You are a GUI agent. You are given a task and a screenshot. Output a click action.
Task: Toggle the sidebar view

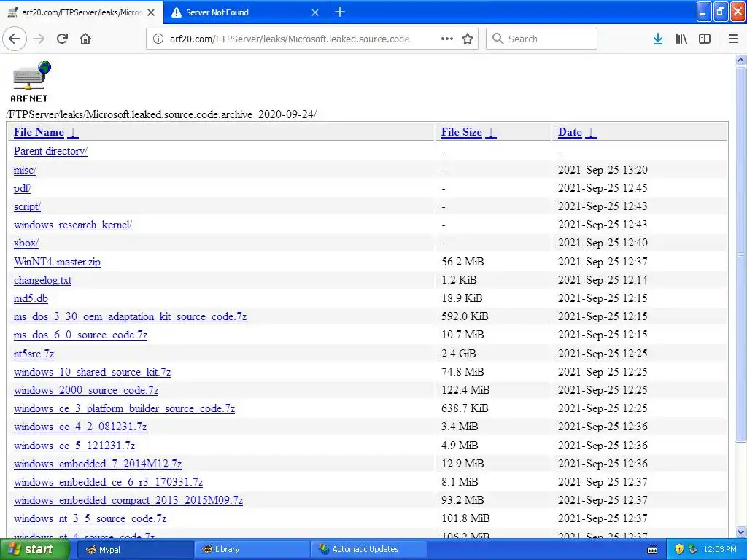click(705, 39)
